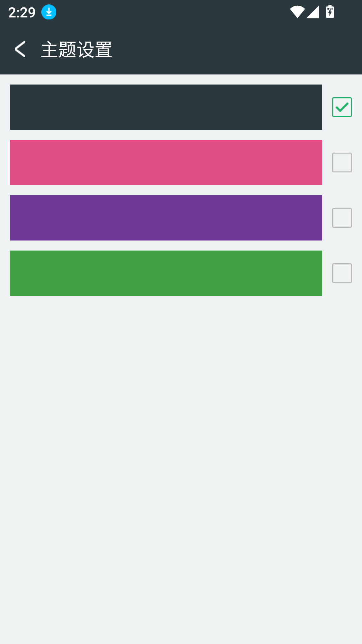Check the purple theme checkbox
The width and height of the screenshot is (362, 644).
[x=342, y=218]
